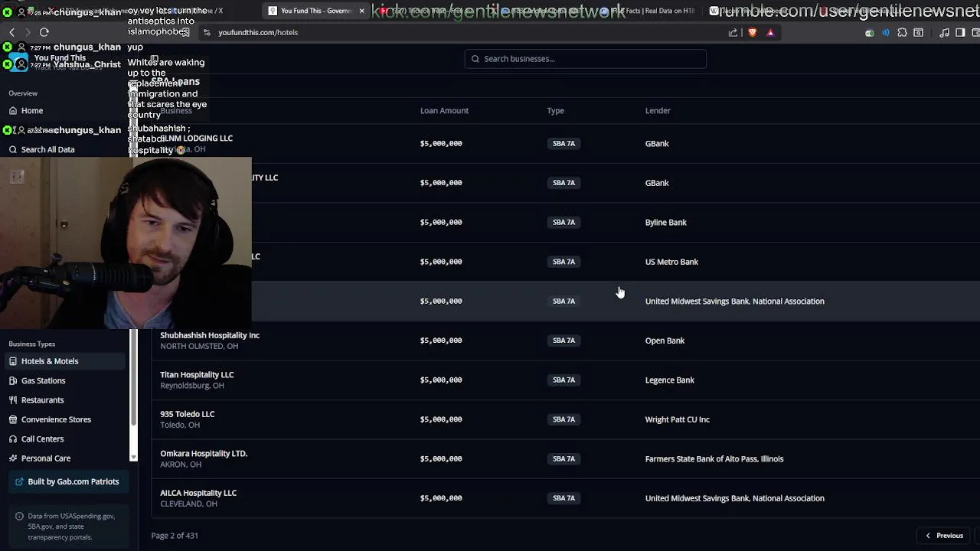980x551 pixels.
Task: Click the share page icon in address bar
Action: pos(733,32)
